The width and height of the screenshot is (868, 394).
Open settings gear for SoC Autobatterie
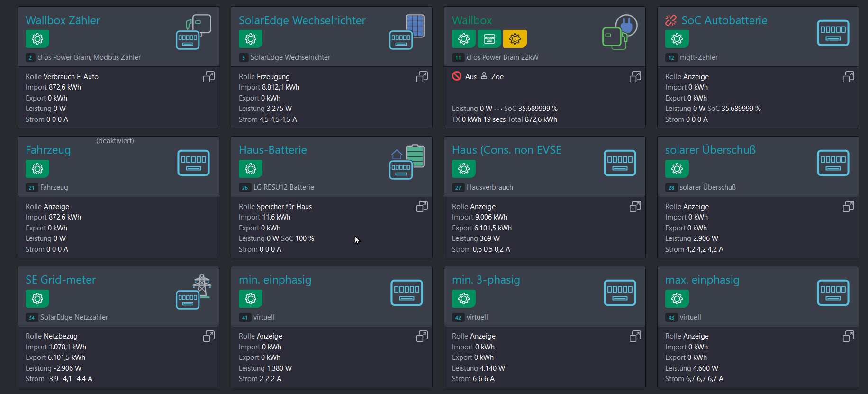pyautogui.click(x=677, y=39)
